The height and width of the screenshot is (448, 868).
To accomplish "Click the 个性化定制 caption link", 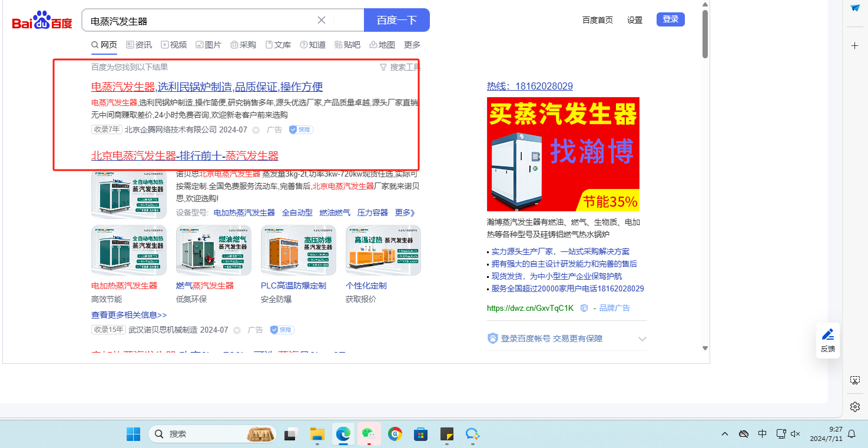I will (366, 286).
